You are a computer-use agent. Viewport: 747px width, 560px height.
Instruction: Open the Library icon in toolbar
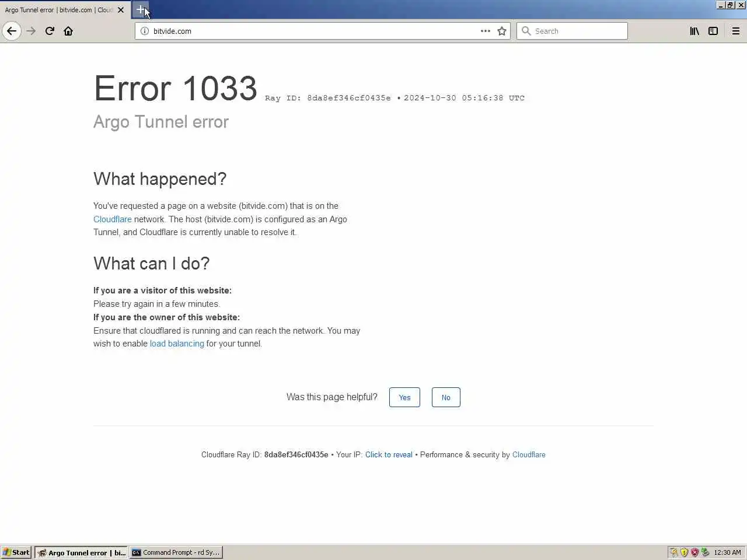coord(694,31)
